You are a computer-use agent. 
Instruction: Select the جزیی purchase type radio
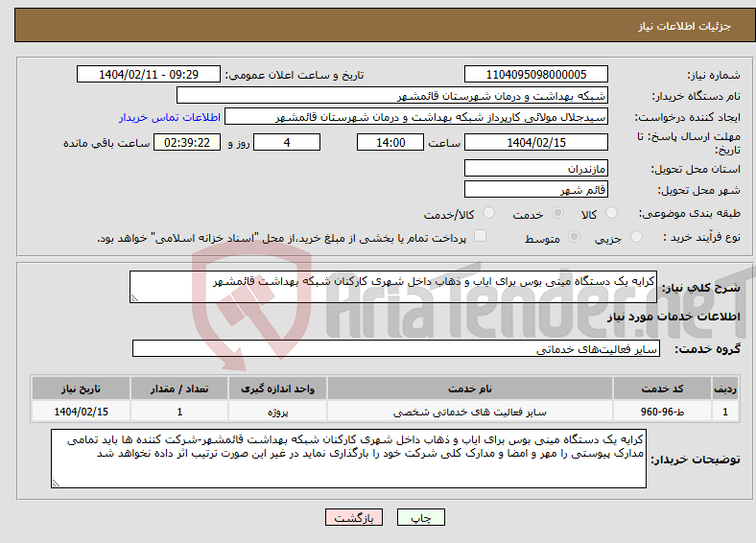coord(636,236)
